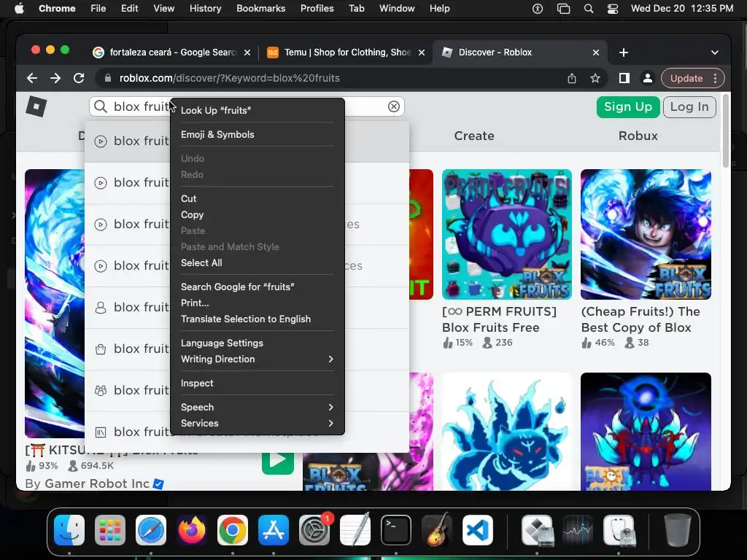Viewport: 747px width, 560px height.
Task: Open GarageBand from the Dock
Action: coord(437,530)
